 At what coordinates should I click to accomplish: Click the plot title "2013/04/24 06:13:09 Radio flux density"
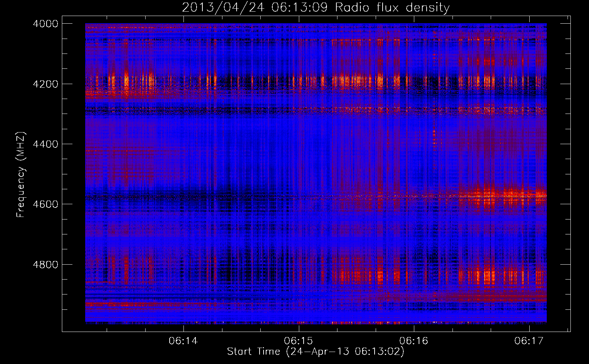(316, 8)
